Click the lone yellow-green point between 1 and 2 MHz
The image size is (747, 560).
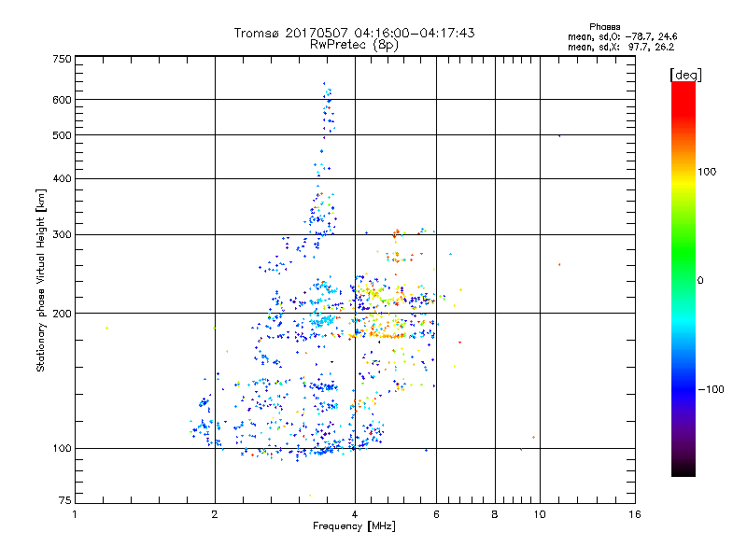click(106, 329)
